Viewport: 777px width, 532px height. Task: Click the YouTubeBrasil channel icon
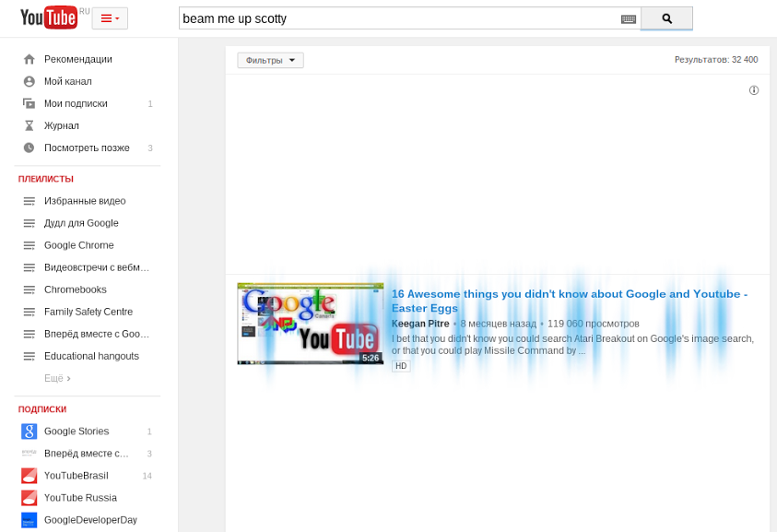[x=29, y=476]
